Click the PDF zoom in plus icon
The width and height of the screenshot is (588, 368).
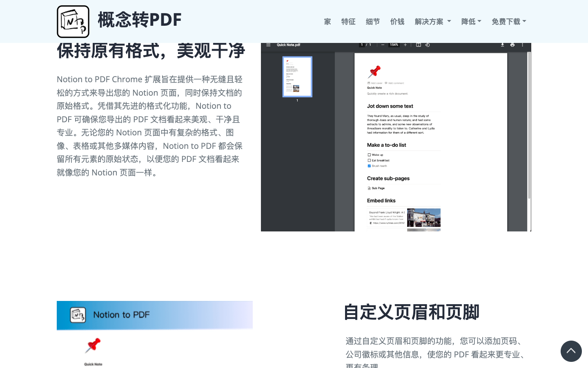point(405,45)
